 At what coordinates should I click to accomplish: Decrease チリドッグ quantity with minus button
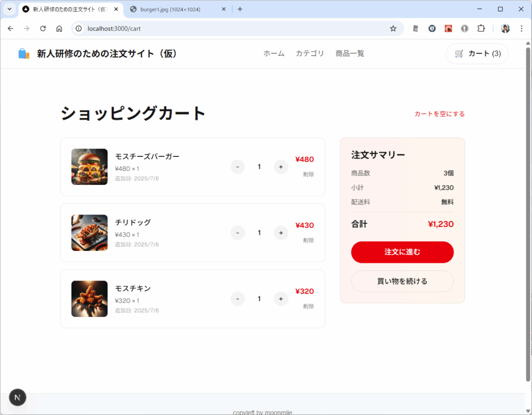(x=237, y=233)
